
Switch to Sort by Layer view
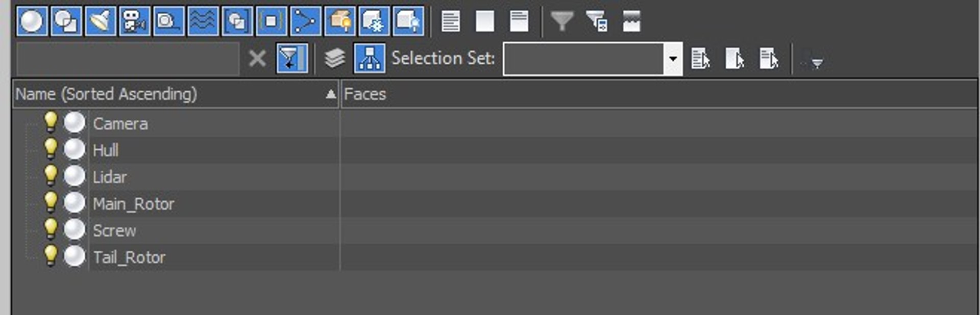pyautogui.click(x=335, y=58)
